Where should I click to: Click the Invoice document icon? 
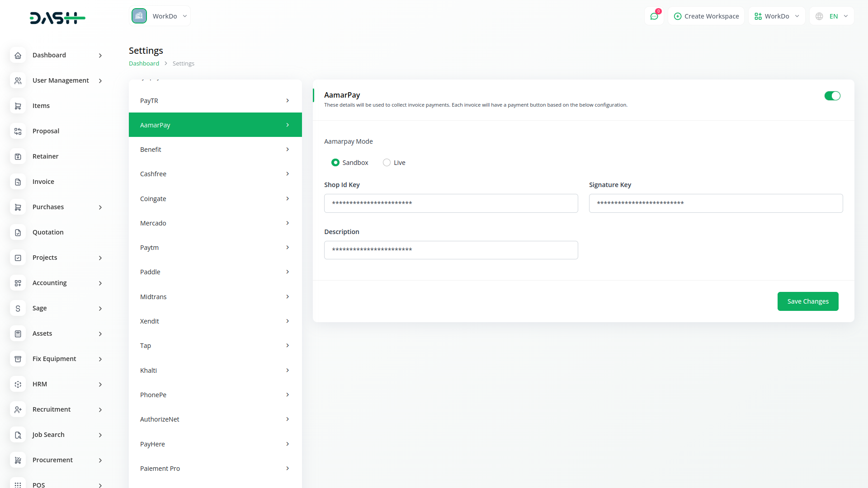click(x=18, y=182)
